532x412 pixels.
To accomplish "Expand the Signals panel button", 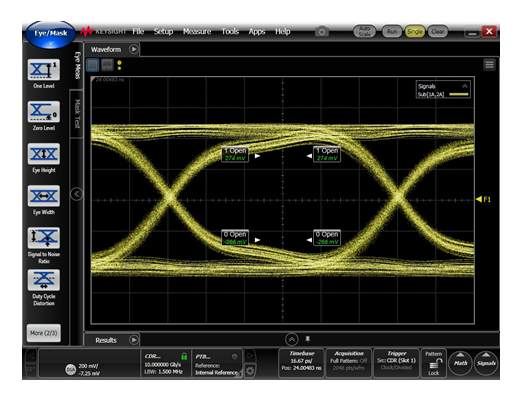I will [x=486, y=363].
